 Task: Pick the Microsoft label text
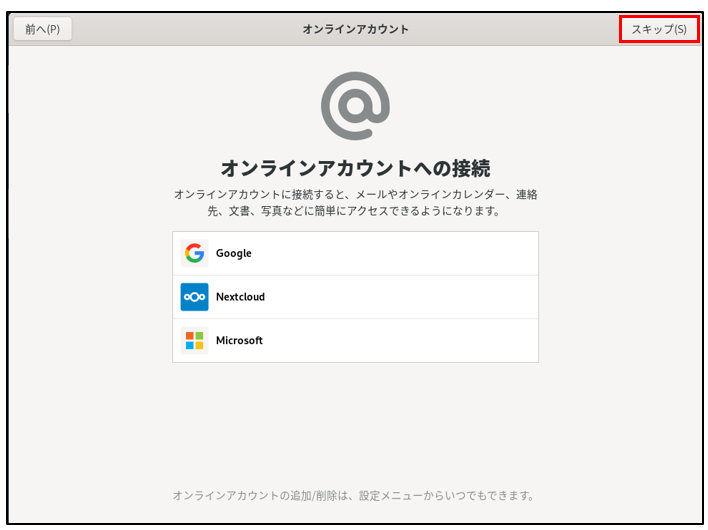coord(239,341)
